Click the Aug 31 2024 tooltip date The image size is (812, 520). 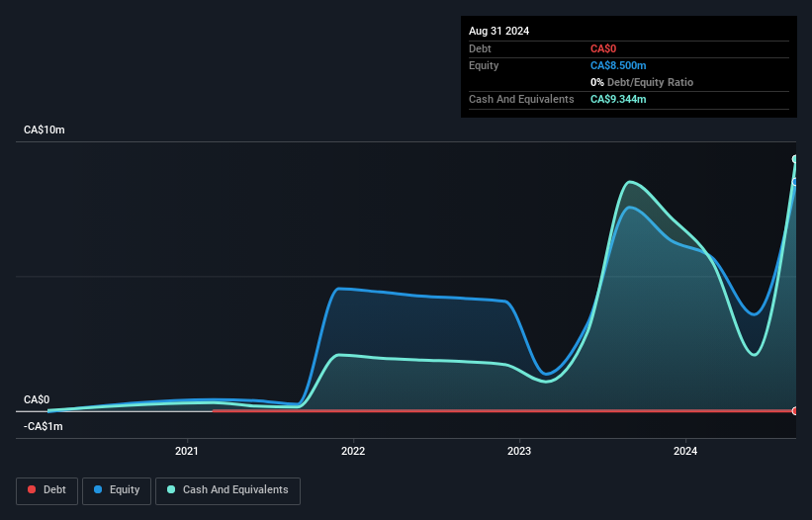click(x=498, y=31)
